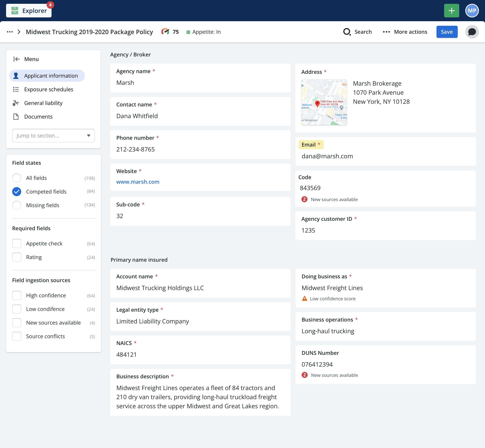Expand the breadcrumb chevron arrow
Screen dimensions: 485x448
[19, 32]
